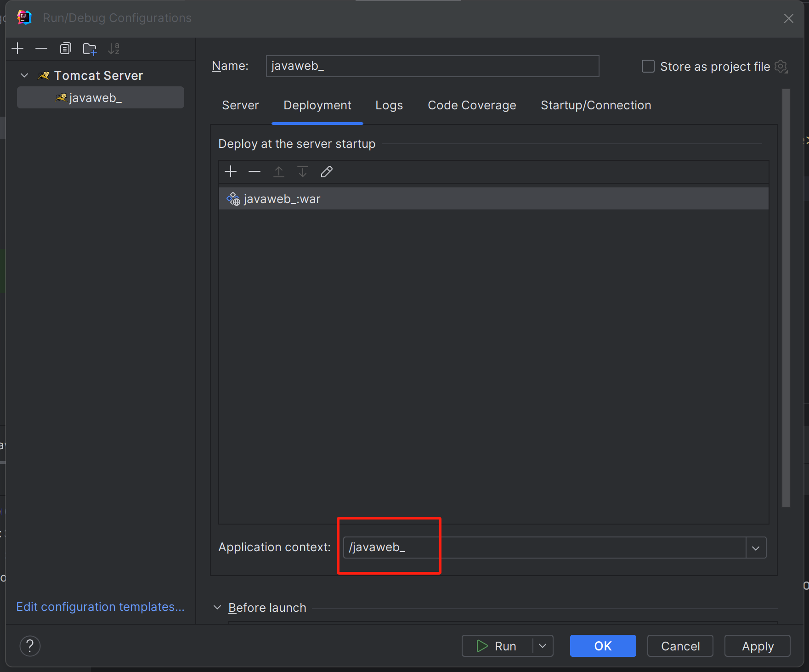
Task: Select the Tomcat Server tree label
Action: (98, 76)
